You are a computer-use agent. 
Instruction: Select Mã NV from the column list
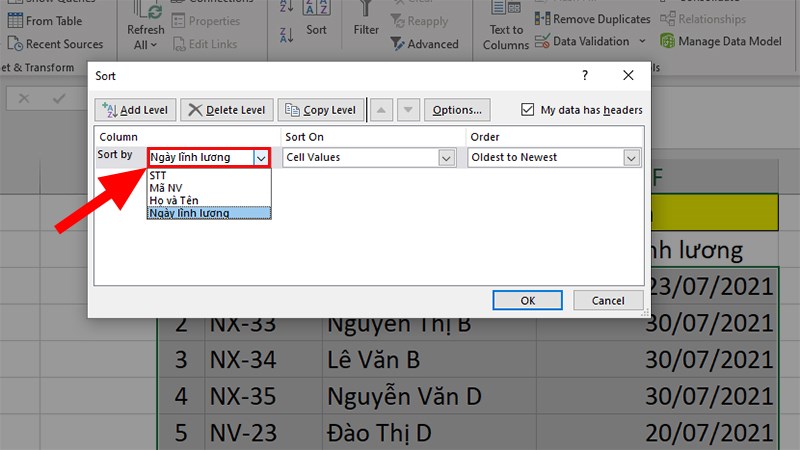click(x=209, y=188)
